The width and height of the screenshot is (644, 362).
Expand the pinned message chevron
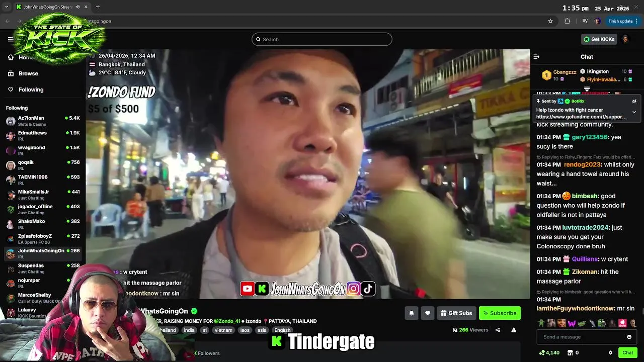pyautogui.click(x=634, y=112)
